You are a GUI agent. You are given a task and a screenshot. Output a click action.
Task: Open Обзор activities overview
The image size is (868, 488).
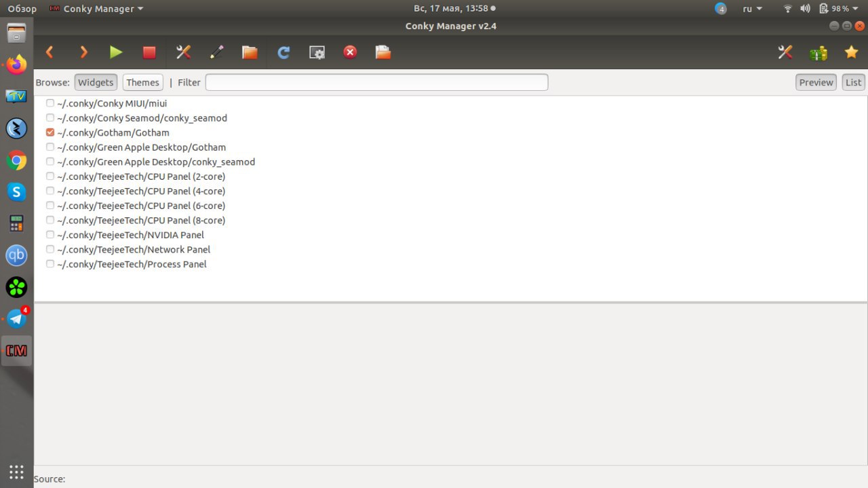pyautogui.click(x=22, y=9)
